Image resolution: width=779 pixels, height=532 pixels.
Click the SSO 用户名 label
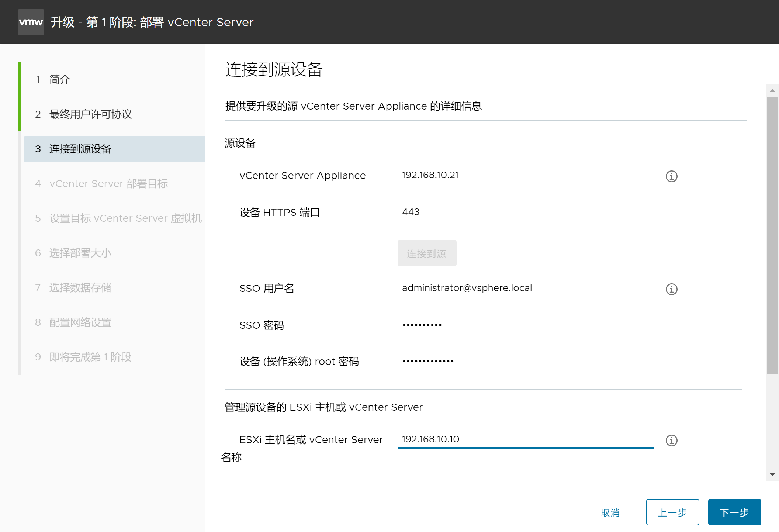click(267, 289)
